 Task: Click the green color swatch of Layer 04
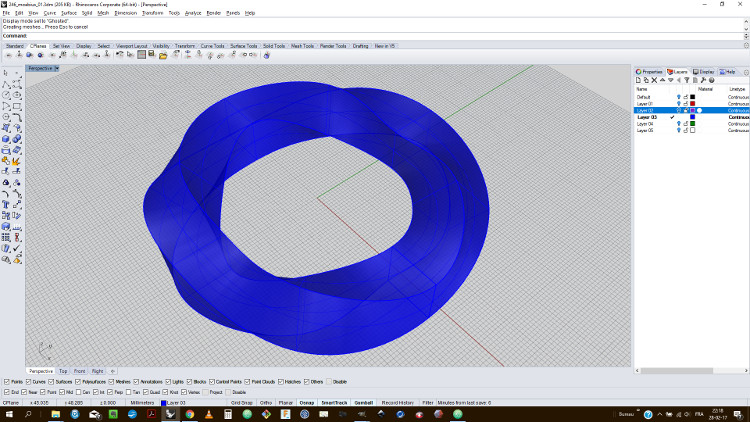click(692, 124)
